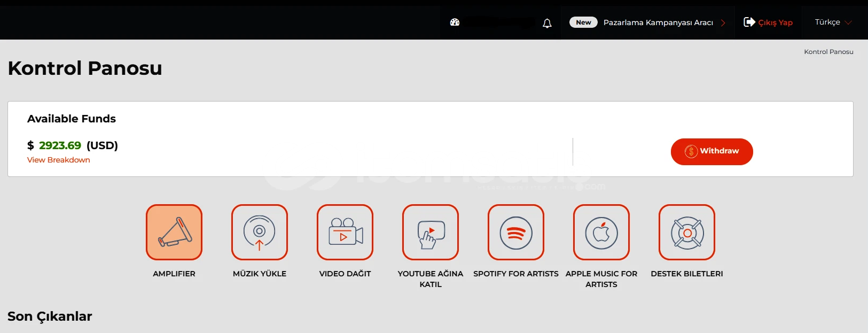Image resolution: width=868 pixels, height=333 pixels.
Task: Click the coin icon on Withdraw button
Action: tap(691, 151)
